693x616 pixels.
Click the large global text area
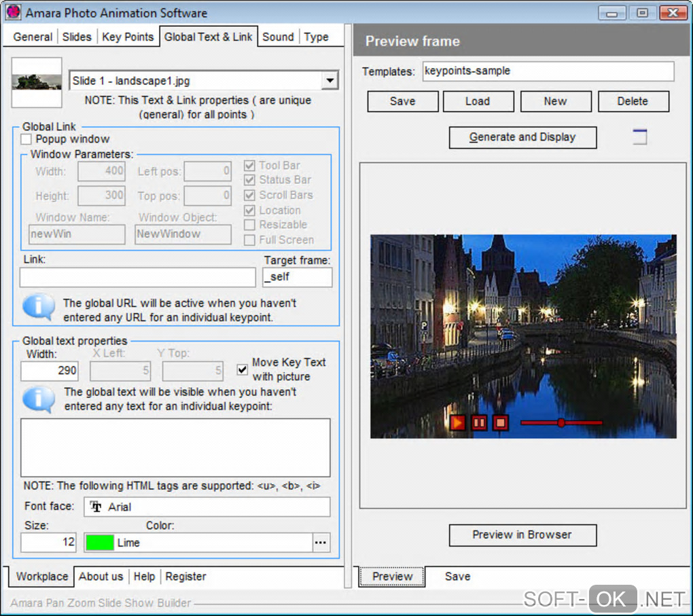[175, 447]
